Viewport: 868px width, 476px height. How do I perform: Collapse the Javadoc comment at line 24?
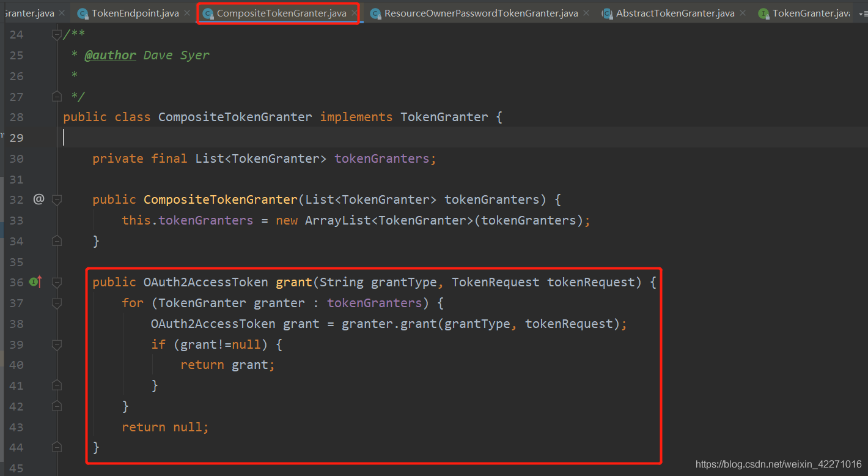click(x=57, y=34)
